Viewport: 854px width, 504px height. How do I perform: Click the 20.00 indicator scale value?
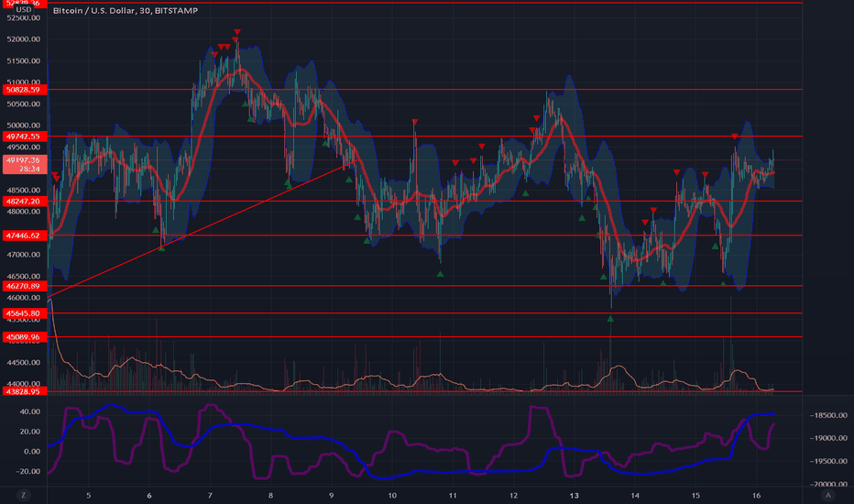pos(30,432)
